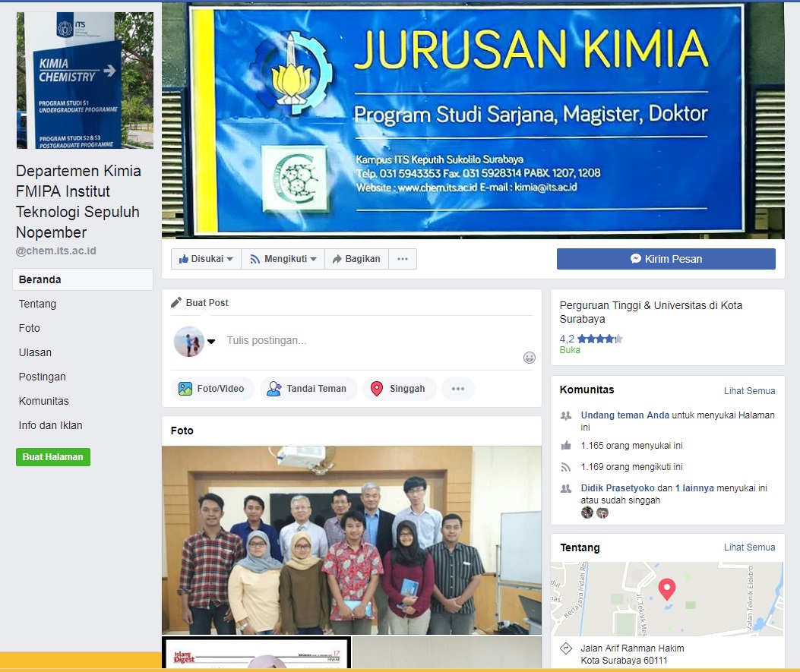This screenshot has height=672, width=800.
Task: Click the red map location pin
Action: (x=666, y=588)
